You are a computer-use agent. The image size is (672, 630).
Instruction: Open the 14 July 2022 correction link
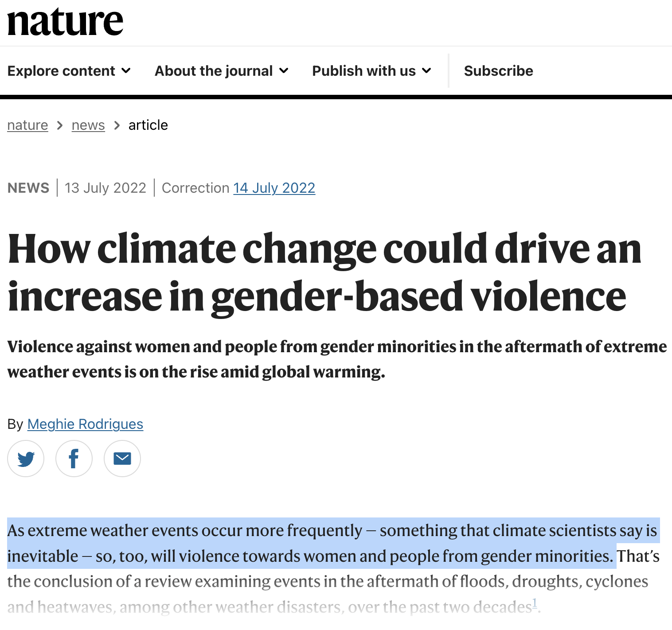pyautogui.click(x=274, y=188)
